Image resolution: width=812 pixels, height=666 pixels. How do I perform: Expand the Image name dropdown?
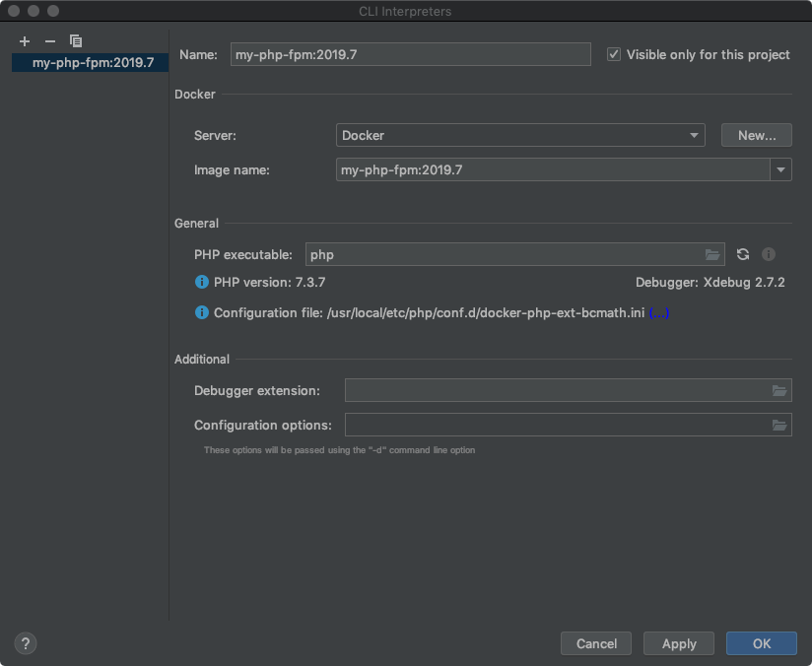coord(780,169)
